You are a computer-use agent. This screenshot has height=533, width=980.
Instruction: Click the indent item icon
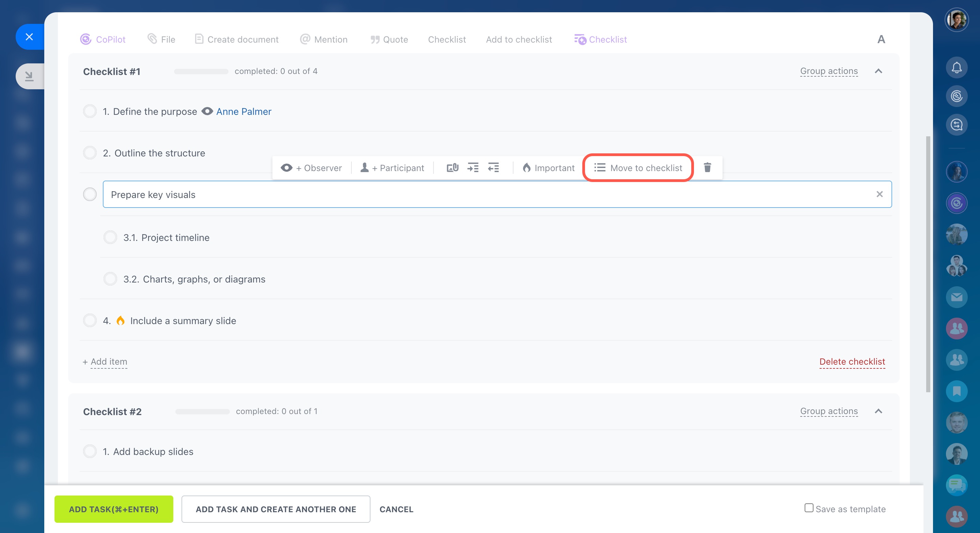click(473, 168)
